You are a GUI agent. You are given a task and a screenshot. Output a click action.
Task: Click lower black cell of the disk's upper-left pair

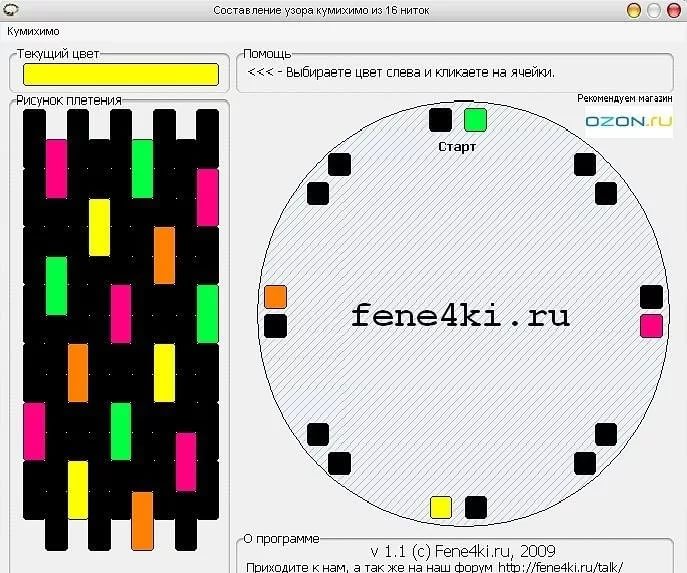click(318, 194)
